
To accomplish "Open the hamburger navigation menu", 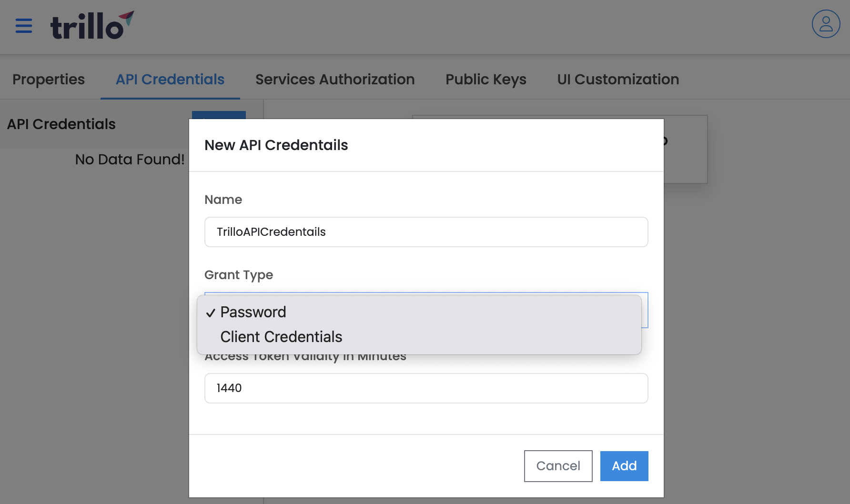I will click(x=24, y=26).
